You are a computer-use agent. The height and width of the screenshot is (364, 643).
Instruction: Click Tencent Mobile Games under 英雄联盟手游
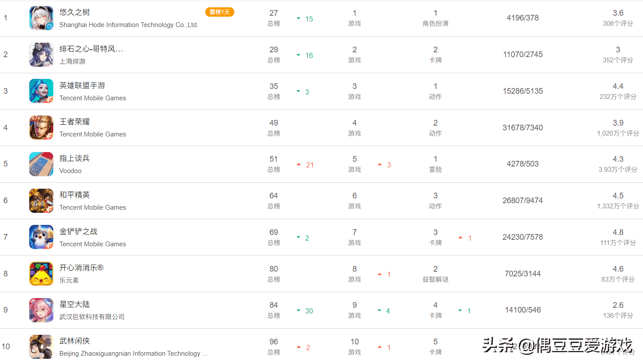click(x=93, y=98)
